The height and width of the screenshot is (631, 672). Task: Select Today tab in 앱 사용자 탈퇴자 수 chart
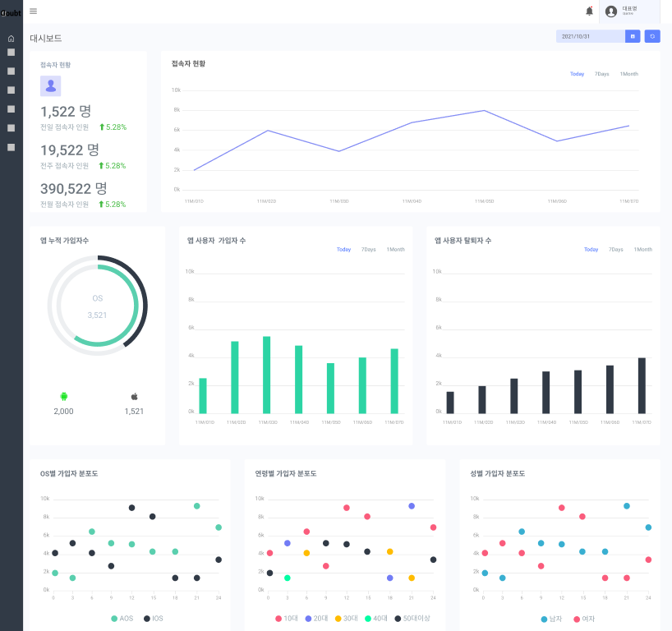591,250
